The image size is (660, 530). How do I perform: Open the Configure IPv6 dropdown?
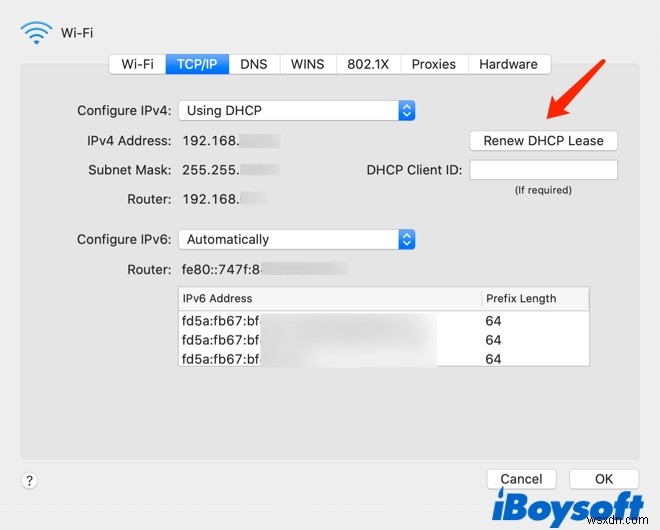click(x=297, y=239)
